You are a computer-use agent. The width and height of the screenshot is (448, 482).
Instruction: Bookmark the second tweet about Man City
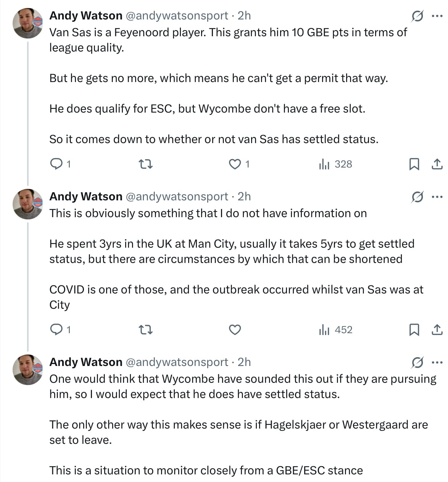coord(414,330)
